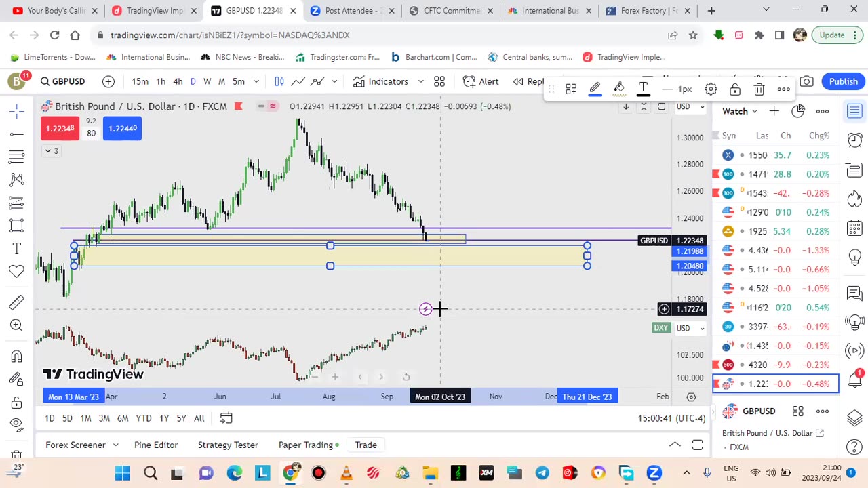Click the blue buy price 1.22440 button

[x=122, y=129]
